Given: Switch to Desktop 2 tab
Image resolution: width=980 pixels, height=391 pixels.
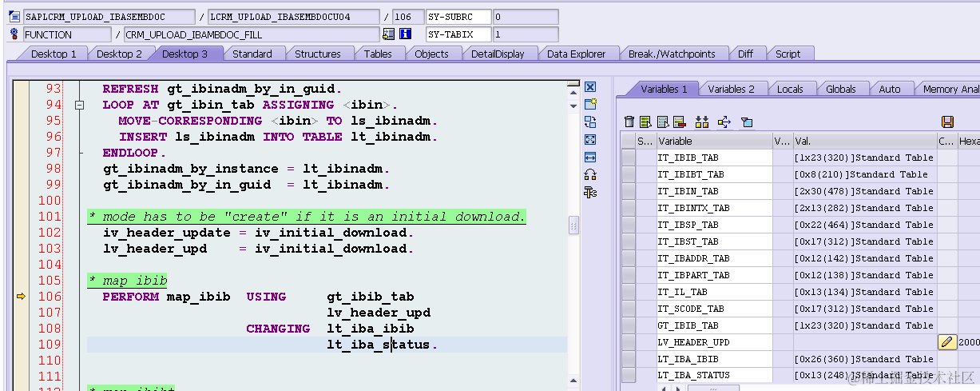Looking at the screenshot, I should [x=119, y=54].
